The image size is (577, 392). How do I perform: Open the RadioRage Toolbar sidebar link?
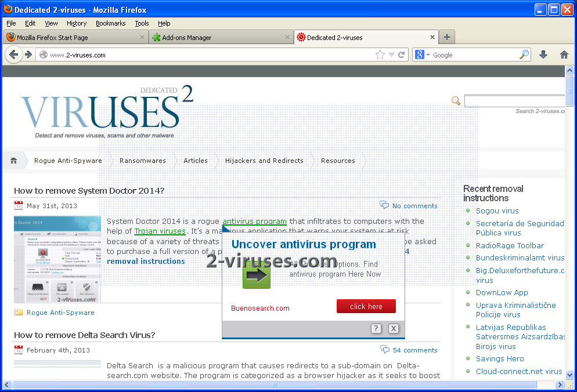510,245
